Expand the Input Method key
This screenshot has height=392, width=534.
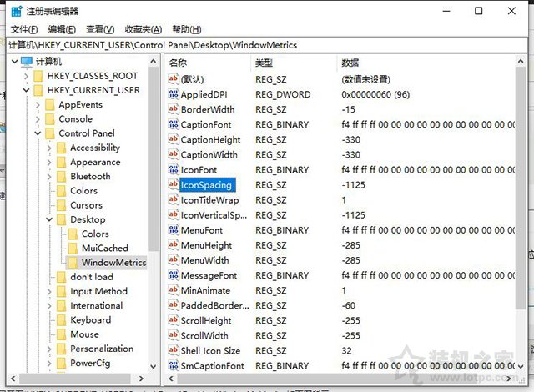(49, 291)
